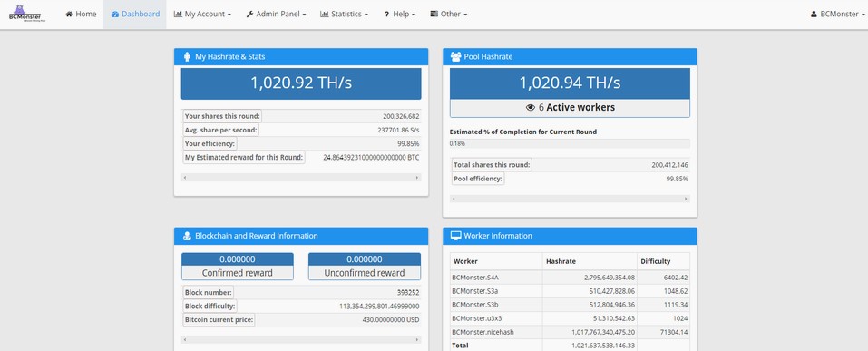
Task: Open the My Account dropdown
Action: click(202, 15)
